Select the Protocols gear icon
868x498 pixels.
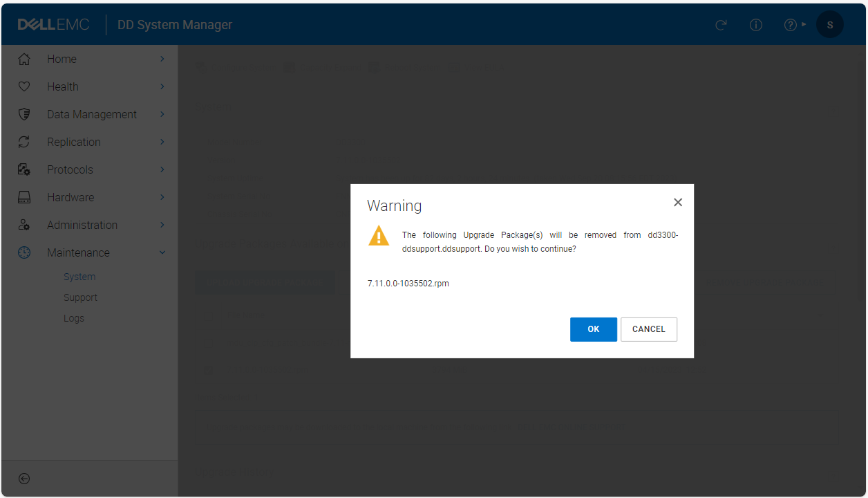click(x=25, y=169)
